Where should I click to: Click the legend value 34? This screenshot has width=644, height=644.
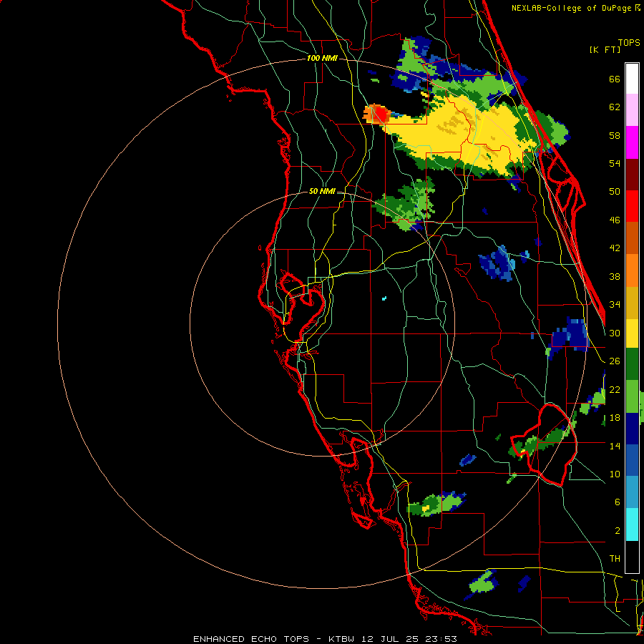[615, 304]
